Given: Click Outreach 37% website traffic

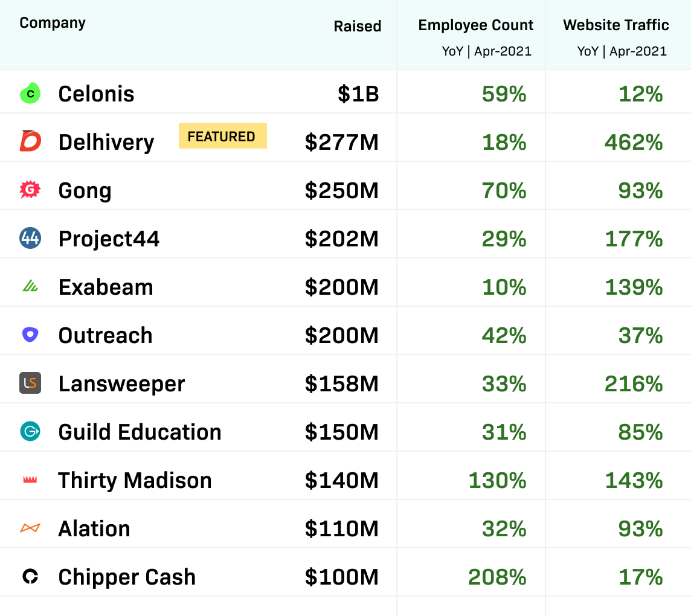Looking at the screenshot, I should pyautogui.click(x=641, y=335).
